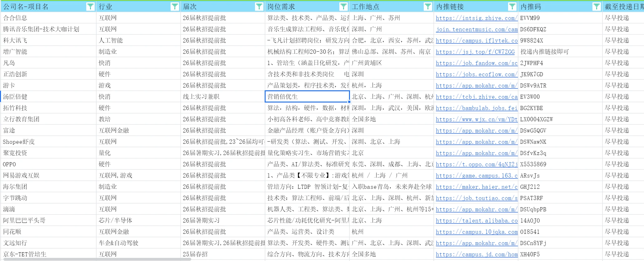
Task: Select the 线上实习兼职 cell
Action: [x=223, y=97]
